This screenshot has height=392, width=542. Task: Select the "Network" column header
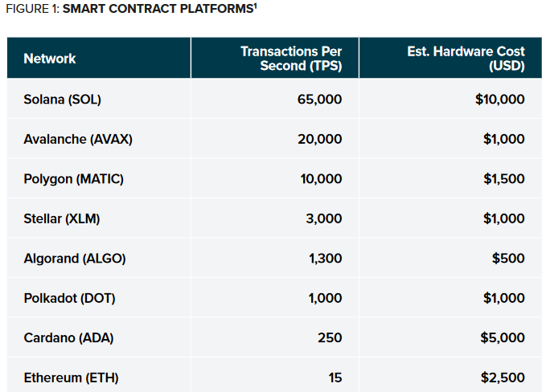point(50,59)
